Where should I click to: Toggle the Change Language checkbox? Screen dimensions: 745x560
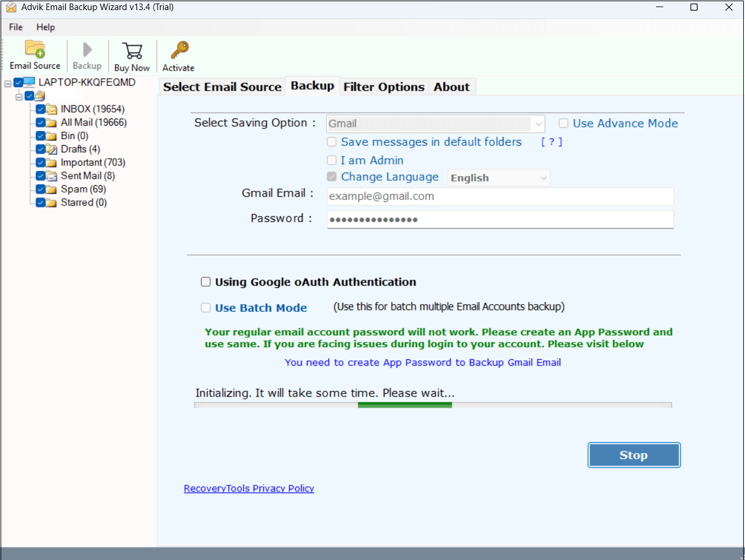point(332,177)
